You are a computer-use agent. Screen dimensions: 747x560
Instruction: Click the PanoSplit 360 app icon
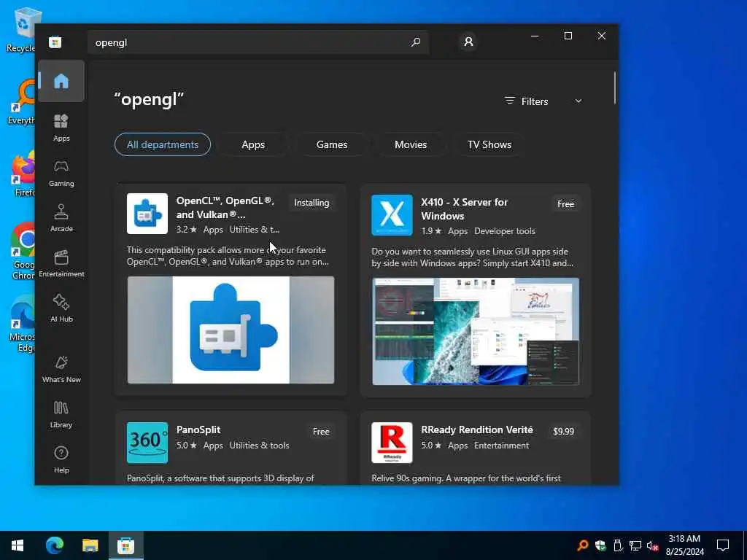[x=147, y=443]
